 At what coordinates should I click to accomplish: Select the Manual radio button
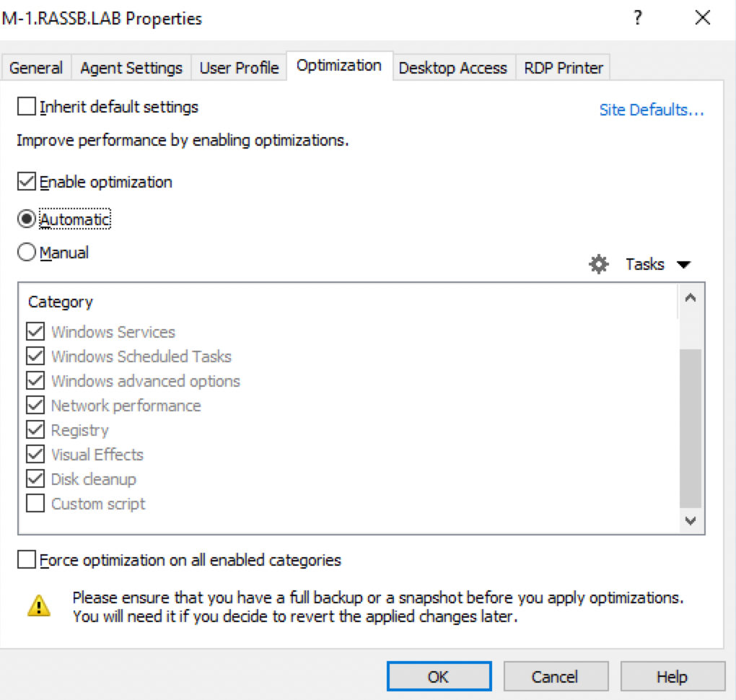27,253
